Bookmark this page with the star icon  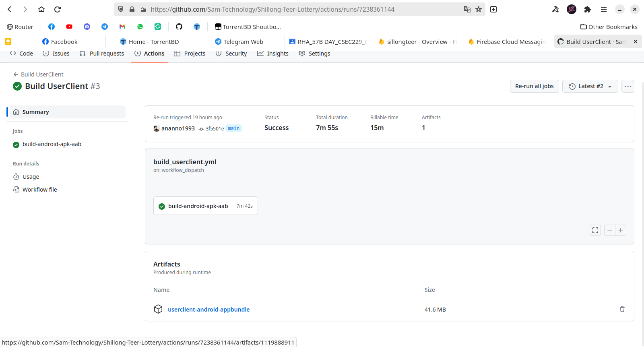[479, 9]
